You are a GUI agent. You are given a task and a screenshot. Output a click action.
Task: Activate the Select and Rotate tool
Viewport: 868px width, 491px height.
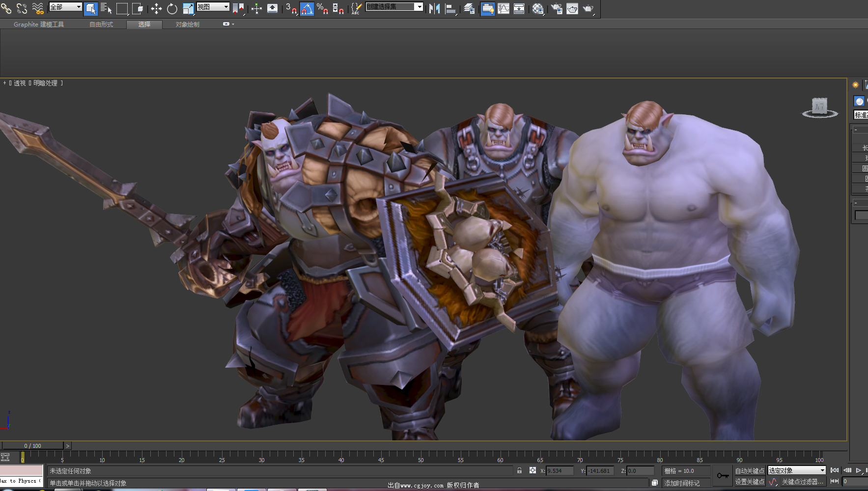(x=172, y=8)
